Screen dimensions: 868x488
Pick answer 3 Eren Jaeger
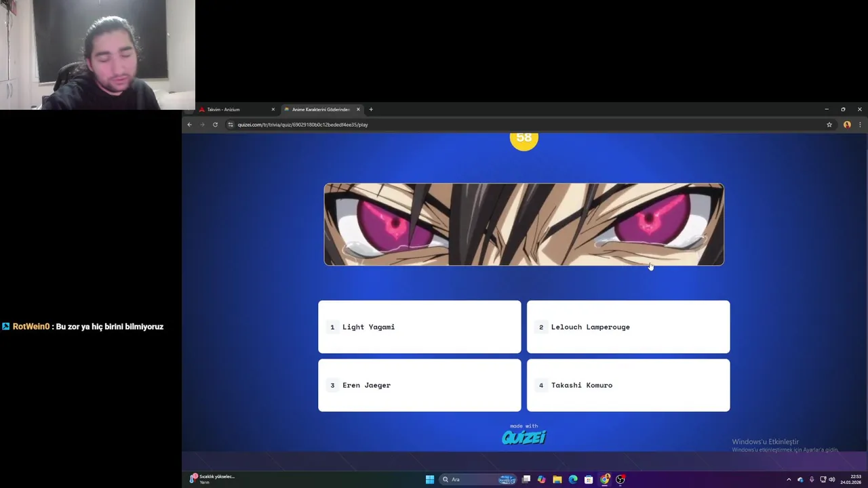pyautogui.click(x=420, y=385)
